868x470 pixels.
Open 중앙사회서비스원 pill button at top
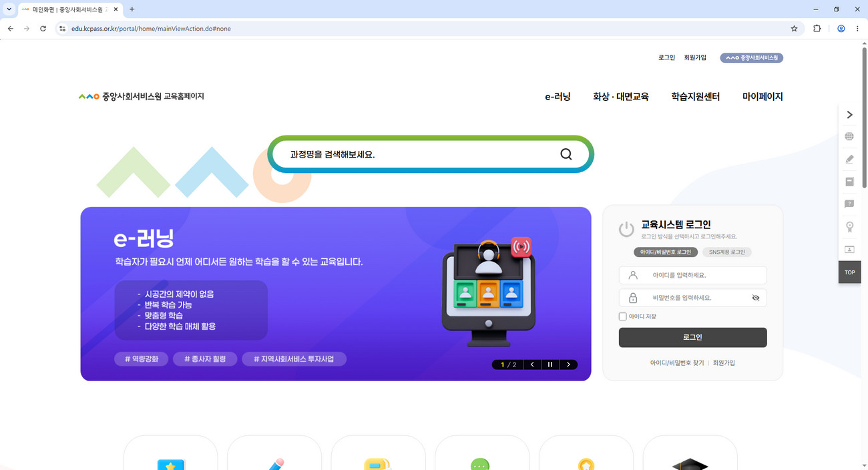click(x=751, y=57)
